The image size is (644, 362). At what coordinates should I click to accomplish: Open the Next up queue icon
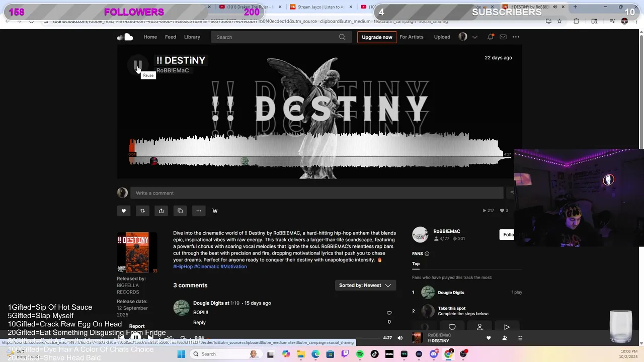pos(520,338)
